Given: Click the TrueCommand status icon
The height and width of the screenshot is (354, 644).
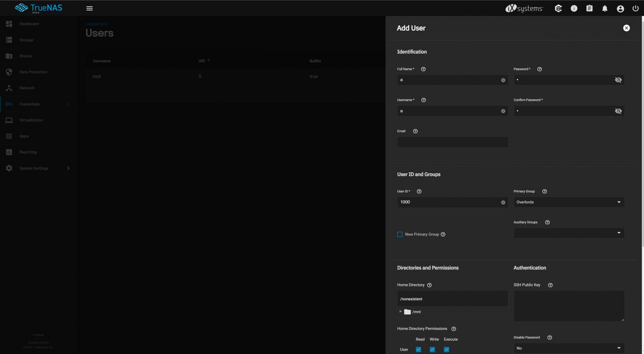Looking at the screenshot, I should click(558, 9).
